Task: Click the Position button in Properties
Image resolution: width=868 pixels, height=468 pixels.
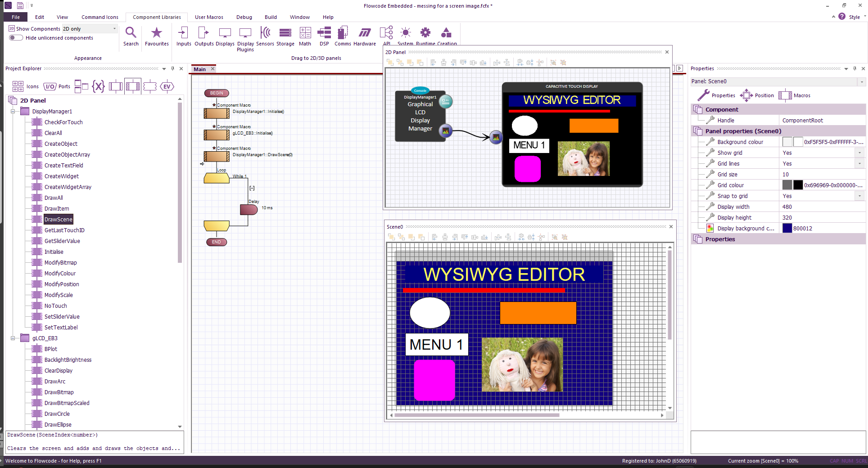Action: (x=757, y=95)
